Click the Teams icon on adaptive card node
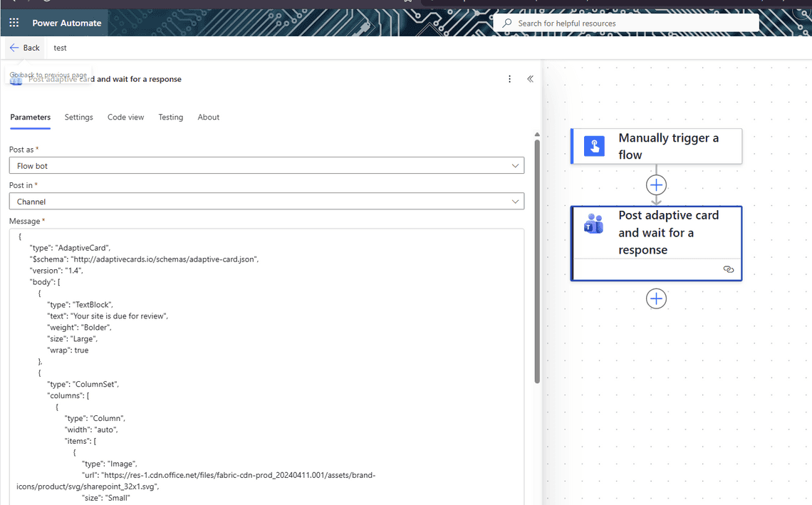 click(594, 224)
